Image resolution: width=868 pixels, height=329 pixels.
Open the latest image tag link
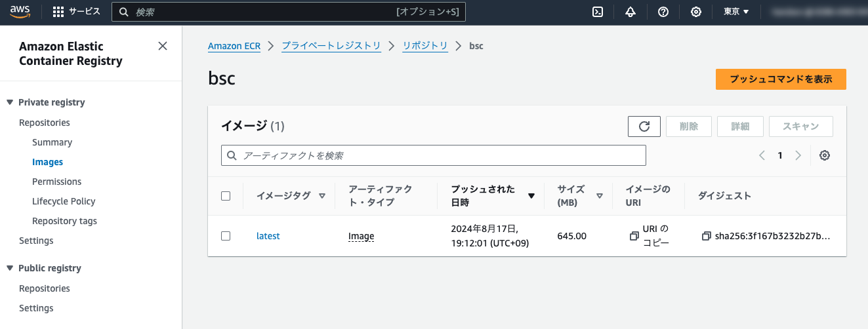tap(268, 236)
